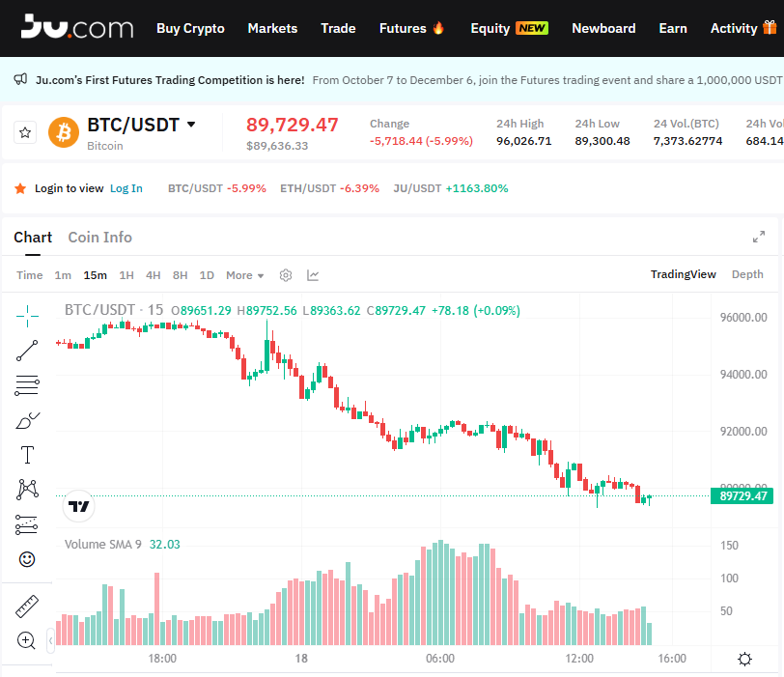
Task: Select the BTC/USDT -5.99% ticker
Action: (217, 188)
